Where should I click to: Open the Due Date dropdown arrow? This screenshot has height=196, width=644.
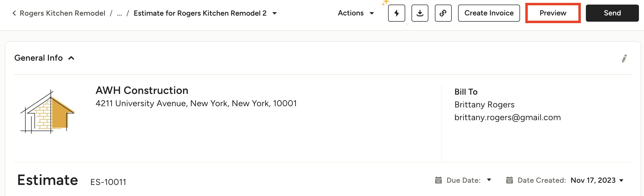point(489,180)
